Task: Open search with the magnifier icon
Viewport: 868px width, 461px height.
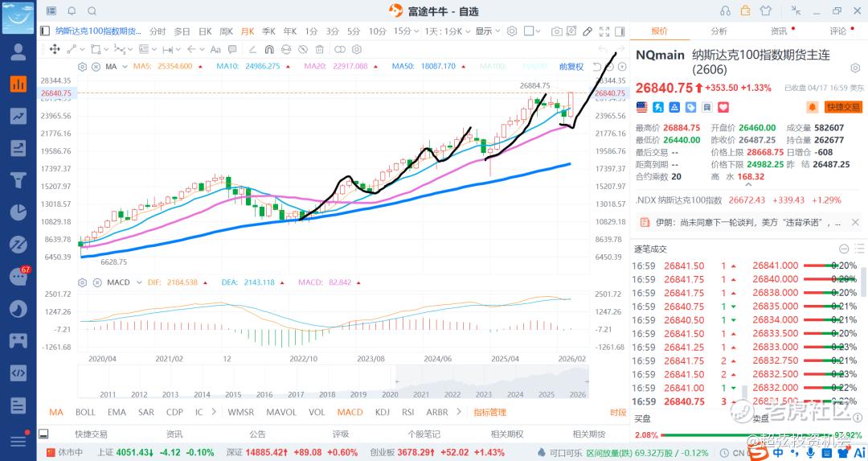Action: click(92, 10)
